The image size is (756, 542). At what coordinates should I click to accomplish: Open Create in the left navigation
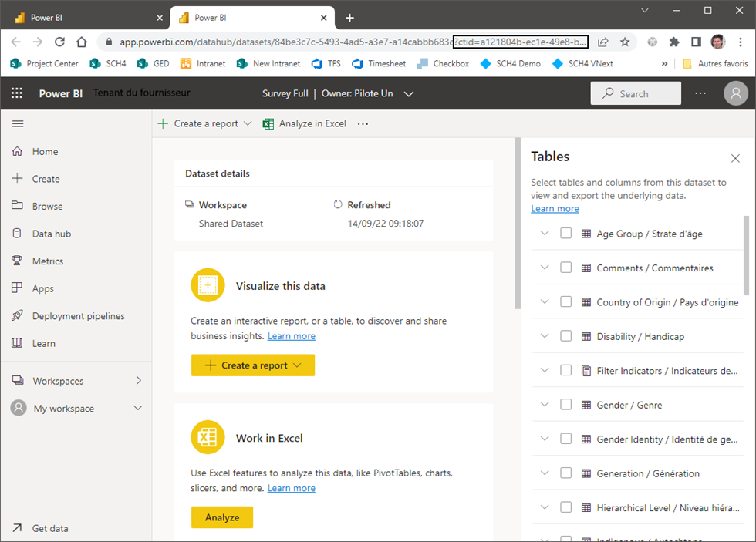46,179
